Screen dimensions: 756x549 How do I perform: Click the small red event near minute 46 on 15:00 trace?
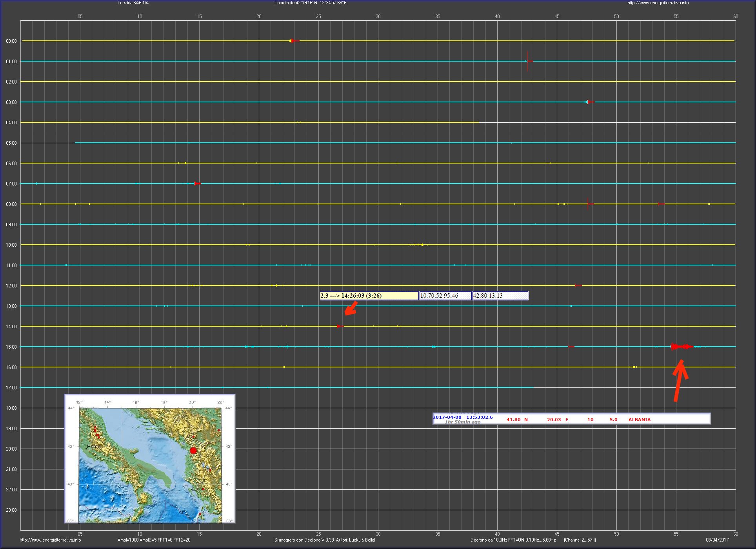pos(571,347)
